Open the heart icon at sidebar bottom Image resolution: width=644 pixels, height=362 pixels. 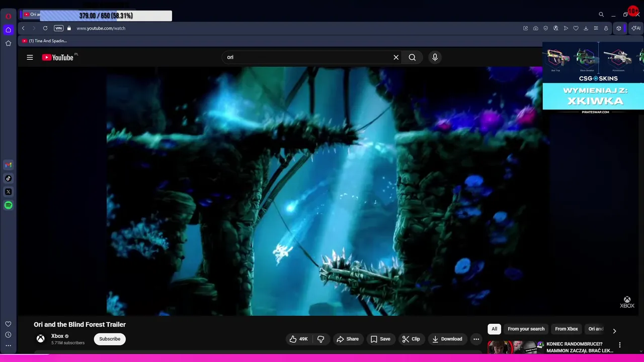[x=8, y=324]
